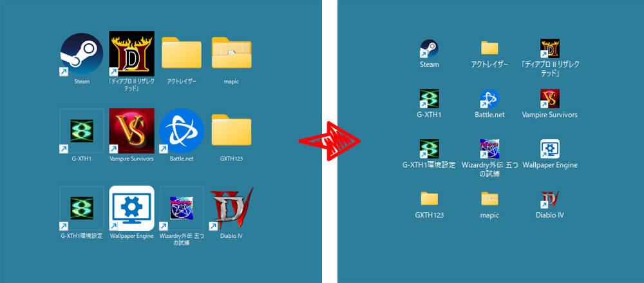Click 'Battle.net' label on right desktop
644x283 pixels.
[x=489, y=115]
